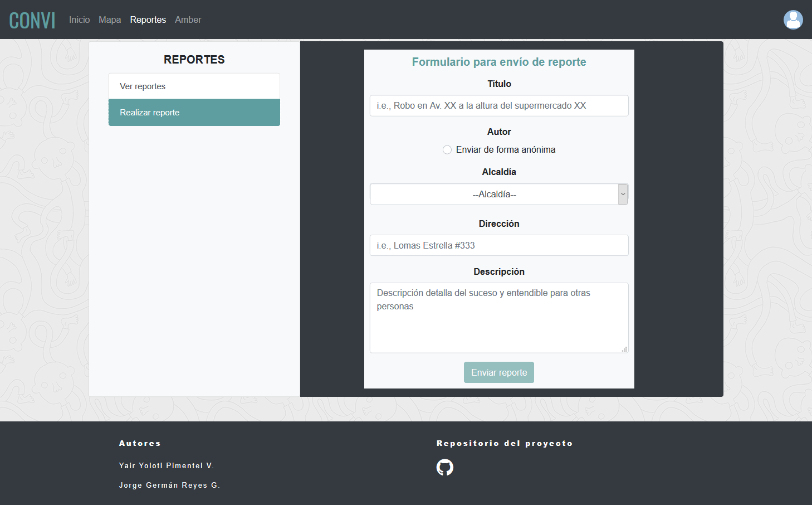Viewport: 812px width, 505px height.
Task: Open the Mapa section
Action: 110,20
